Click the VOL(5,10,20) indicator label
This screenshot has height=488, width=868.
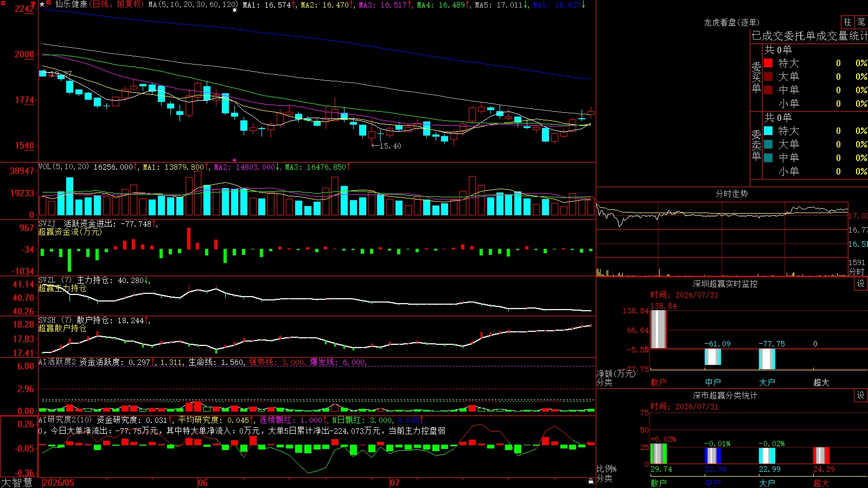click(x=63, y=167)
